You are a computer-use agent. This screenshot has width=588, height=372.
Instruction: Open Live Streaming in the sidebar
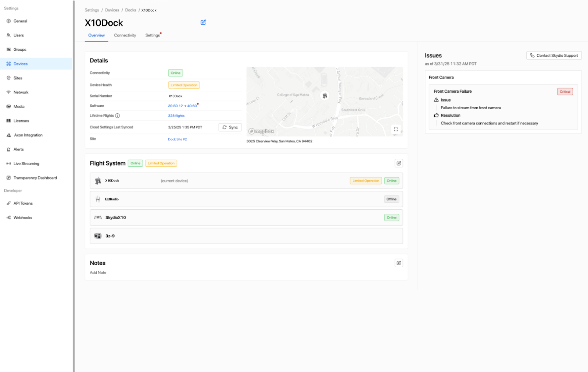pyautogui.click(x=36, y=163)
